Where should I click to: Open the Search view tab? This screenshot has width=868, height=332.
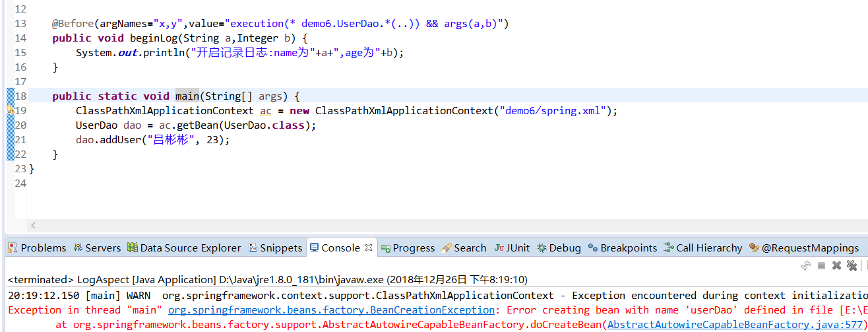tap(464, 248)
